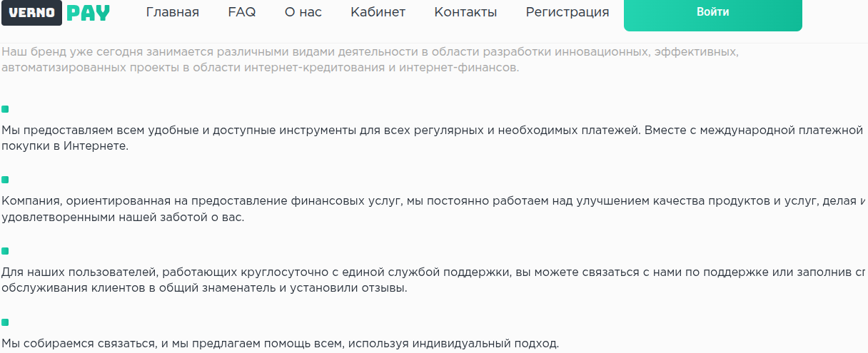Viewport: 868px width, 353px height.
Task: Click the gray 'Наш бренд уже сегодня' intro line
Action: coord(370,52)
